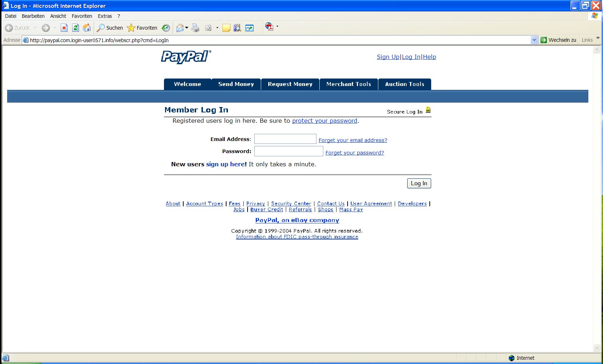Open FDIC pass-through insurance link
The height and width of the screenshot is (364, 603).
click(x=297, y=237)
